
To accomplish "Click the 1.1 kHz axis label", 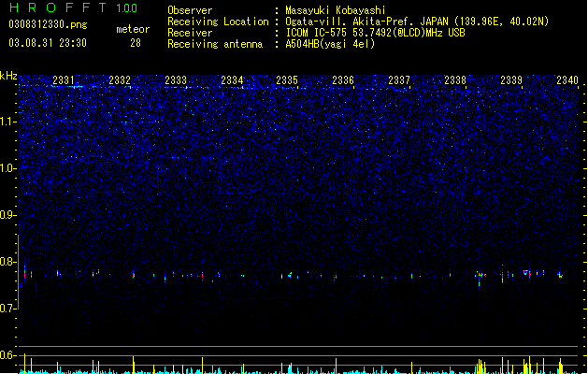I will [x=8, y=122].
